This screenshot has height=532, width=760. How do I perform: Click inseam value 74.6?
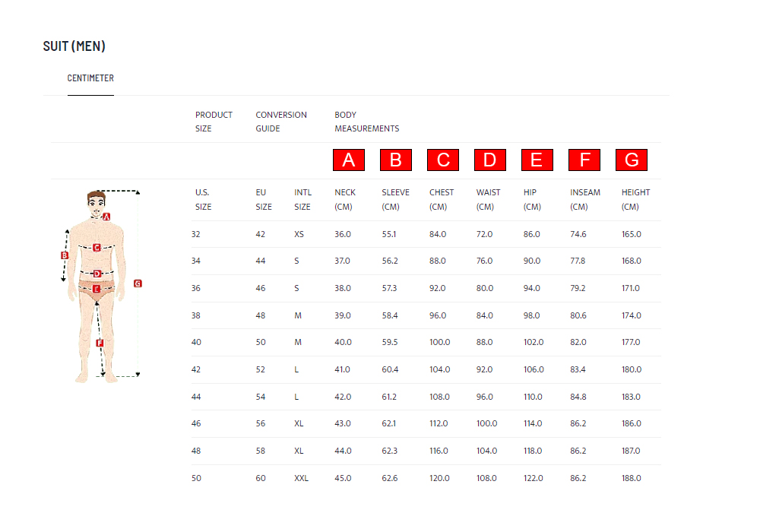pyautogui.click(x=578, y=234)
